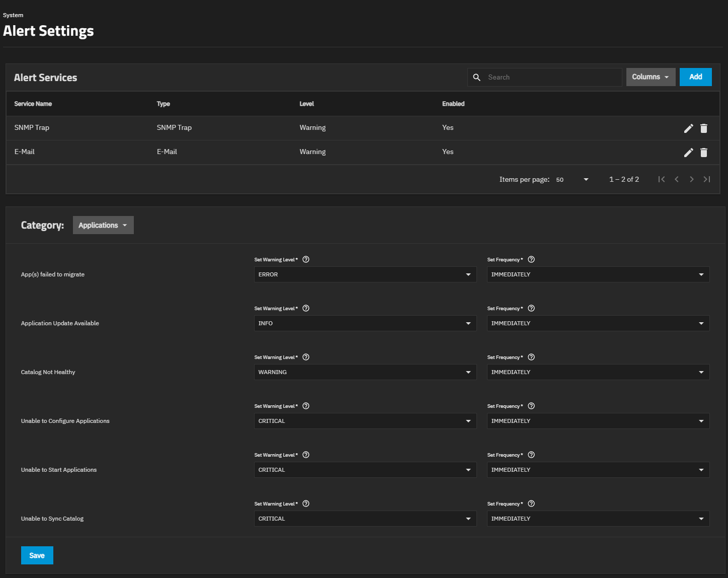
Task: Open the Items per page dropdown
Action: coord(573,179)
